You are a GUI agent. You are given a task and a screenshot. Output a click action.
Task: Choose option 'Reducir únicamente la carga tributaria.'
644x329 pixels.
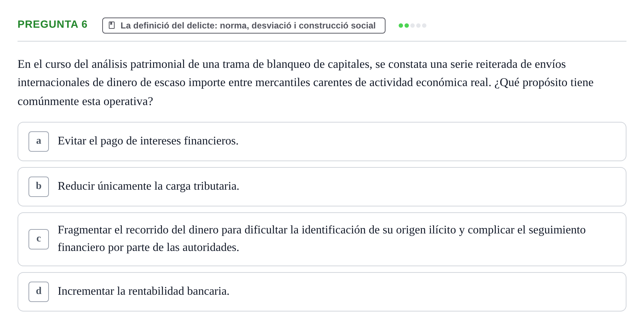322,187
